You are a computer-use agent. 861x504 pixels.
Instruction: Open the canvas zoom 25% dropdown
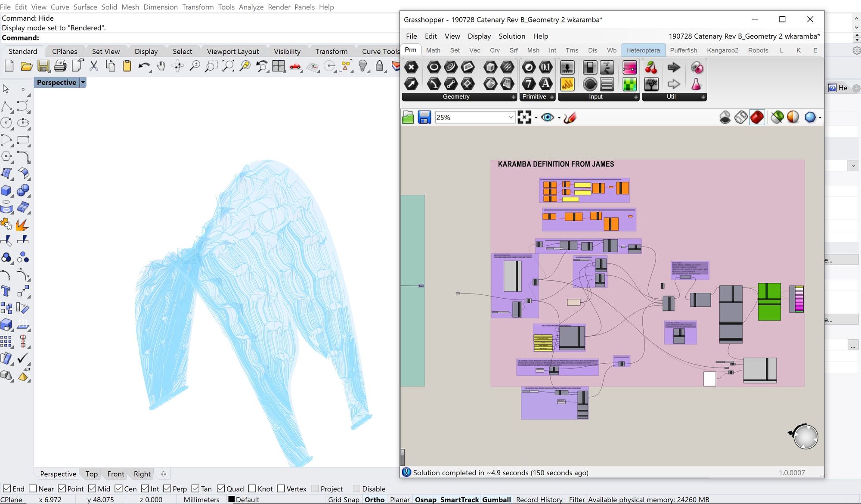tap(511, 117)
